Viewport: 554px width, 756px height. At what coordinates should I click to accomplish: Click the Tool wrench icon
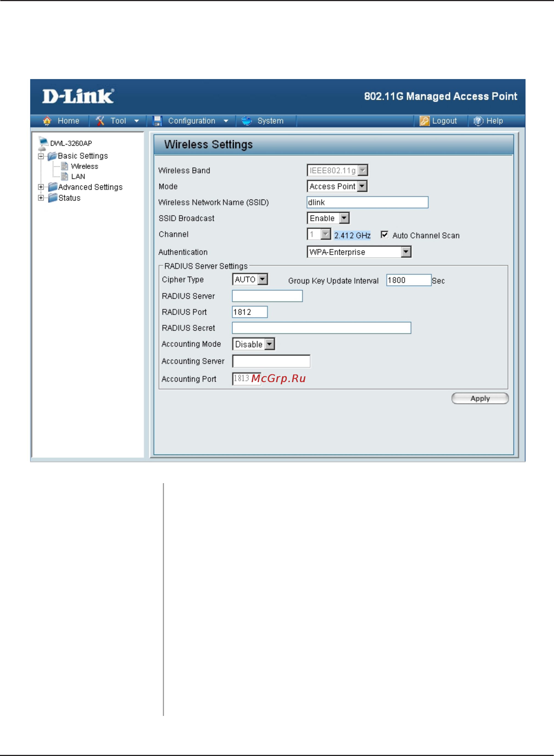[100, 121]
